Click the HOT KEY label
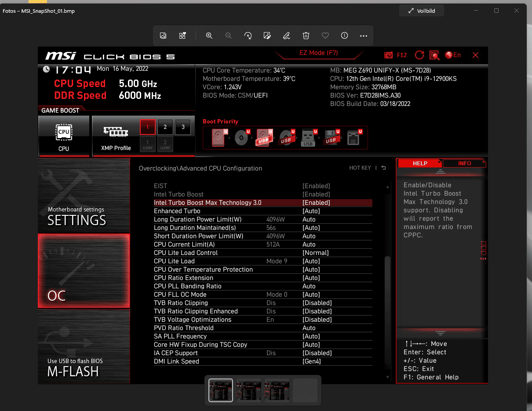Screen dimensions: 532x411 (x=360, y=168)
